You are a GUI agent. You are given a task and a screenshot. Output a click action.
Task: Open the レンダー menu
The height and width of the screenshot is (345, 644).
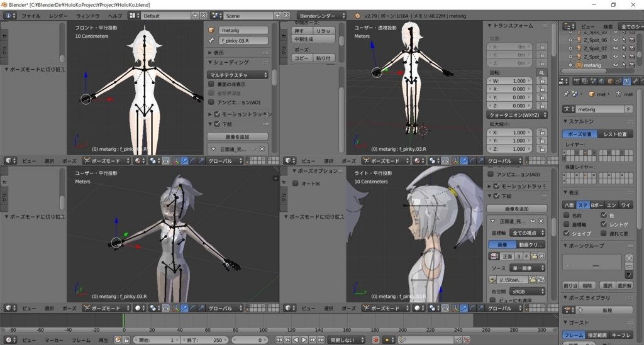58,16
